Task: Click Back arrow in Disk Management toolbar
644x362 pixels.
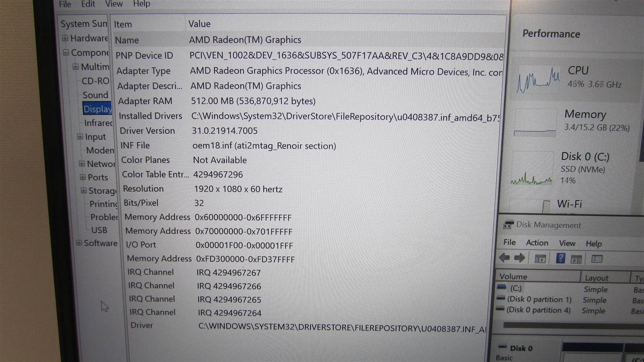Action: tap(504, 257)
